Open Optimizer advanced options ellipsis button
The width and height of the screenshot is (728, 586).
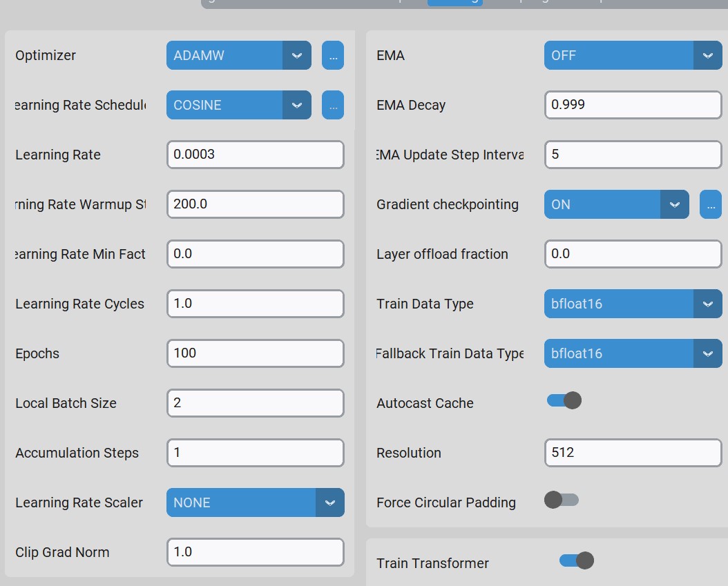pos(332,55)
